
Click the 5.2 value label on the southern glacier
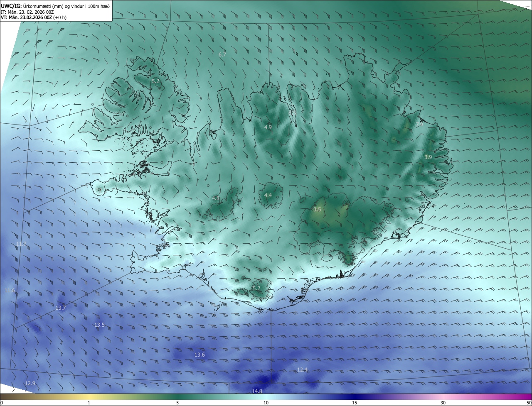pos(256,288)
